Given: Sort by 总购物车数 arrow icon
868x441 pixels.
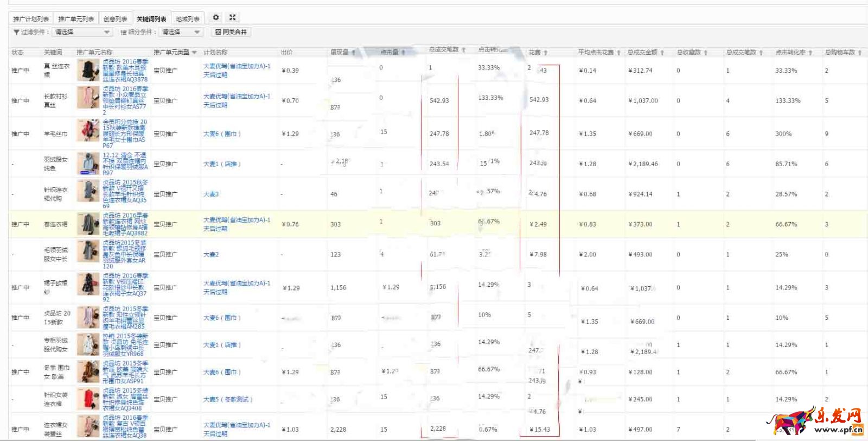Looking at the screenshot, I should 860,53.
